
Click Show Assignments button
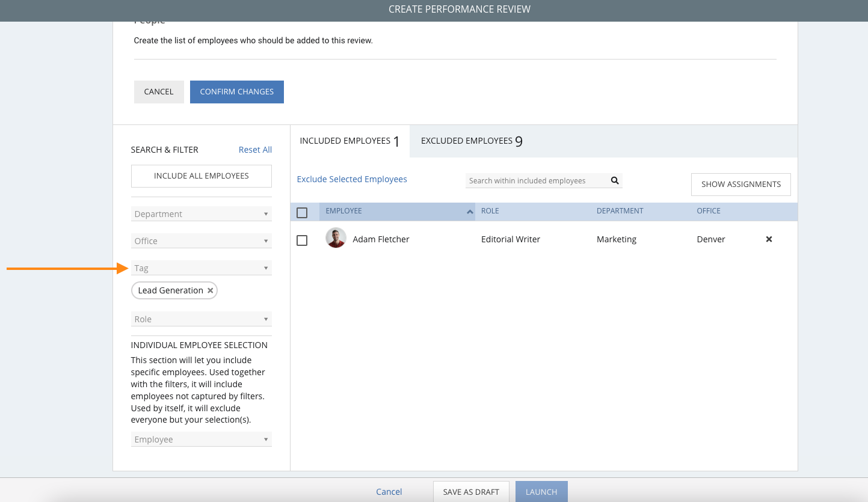click(740, 185)
